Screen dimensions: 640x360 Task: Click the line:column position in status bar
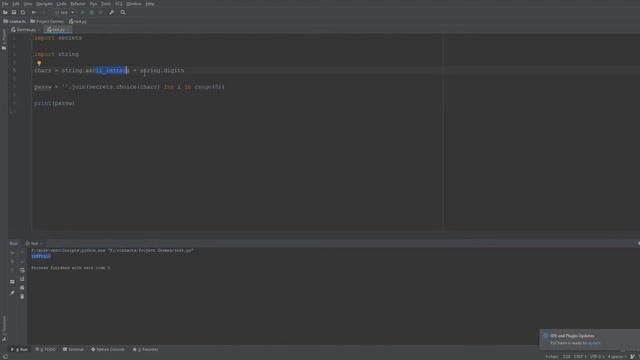click(x=567, y=357)
